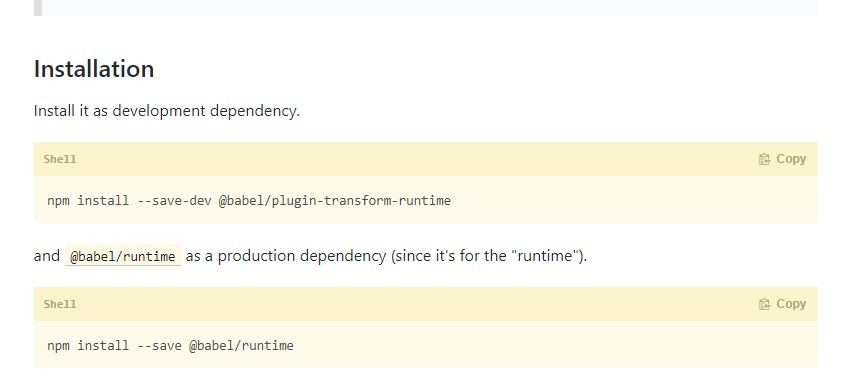Click the header strip of the first Shell block
Viewport: 856px width, 386px height.
tap(426, 159)
